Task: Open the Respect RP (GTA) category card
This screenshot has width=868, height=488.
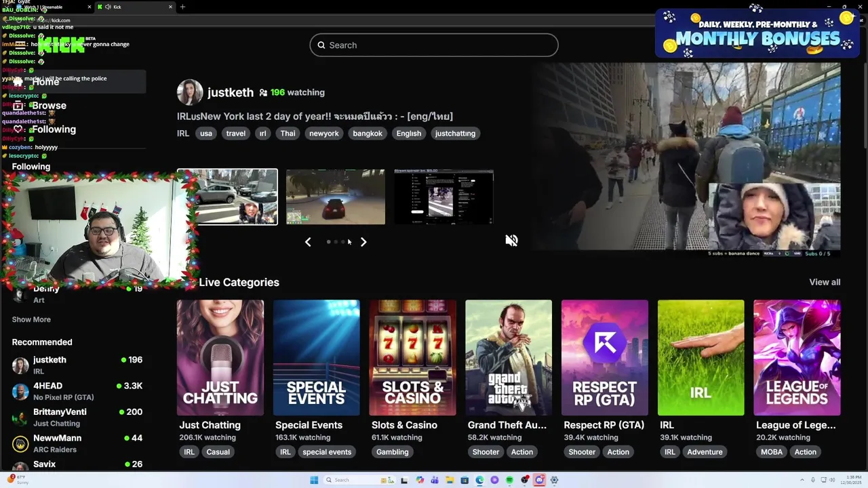Action: 605,358
